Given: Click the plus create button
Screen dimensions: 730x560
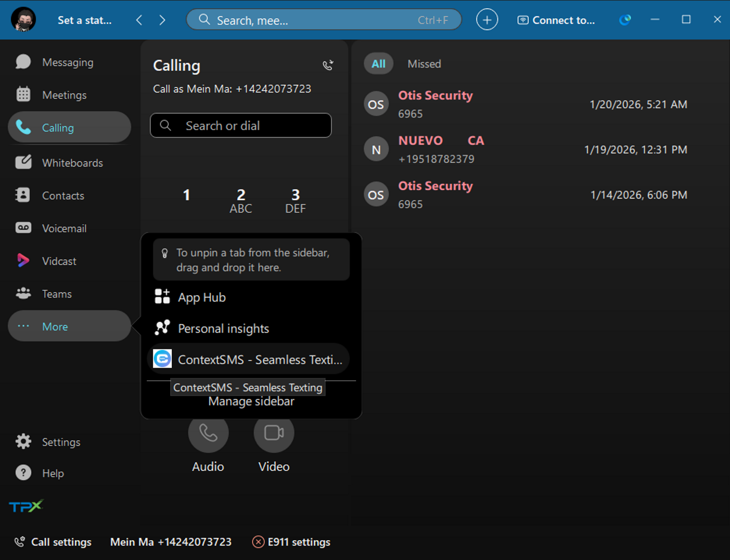Looking at the screenshot, I should coord(487,20).
